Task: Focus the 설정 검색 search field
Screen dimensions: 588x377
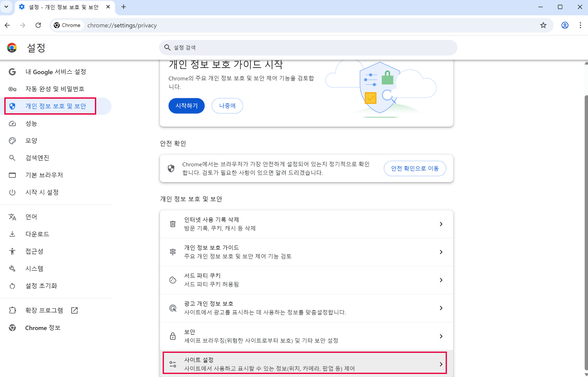Action: pos(308,47)
